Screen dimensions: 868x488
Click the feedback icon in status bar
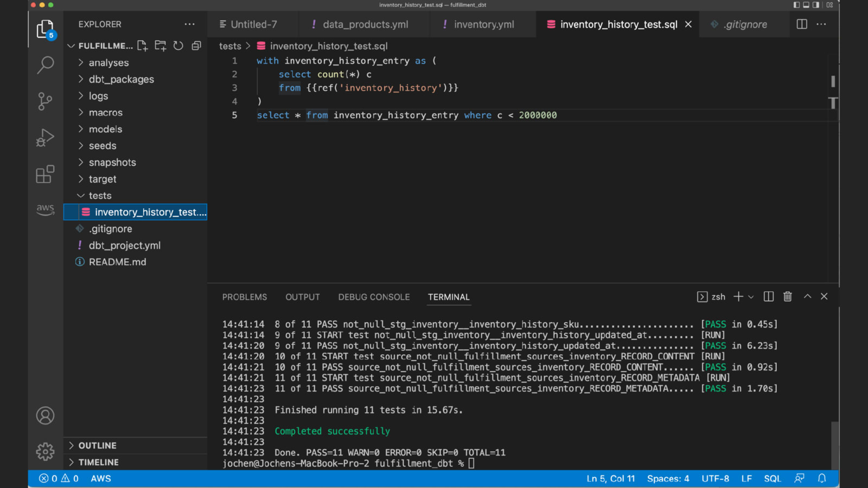[799, 478]
